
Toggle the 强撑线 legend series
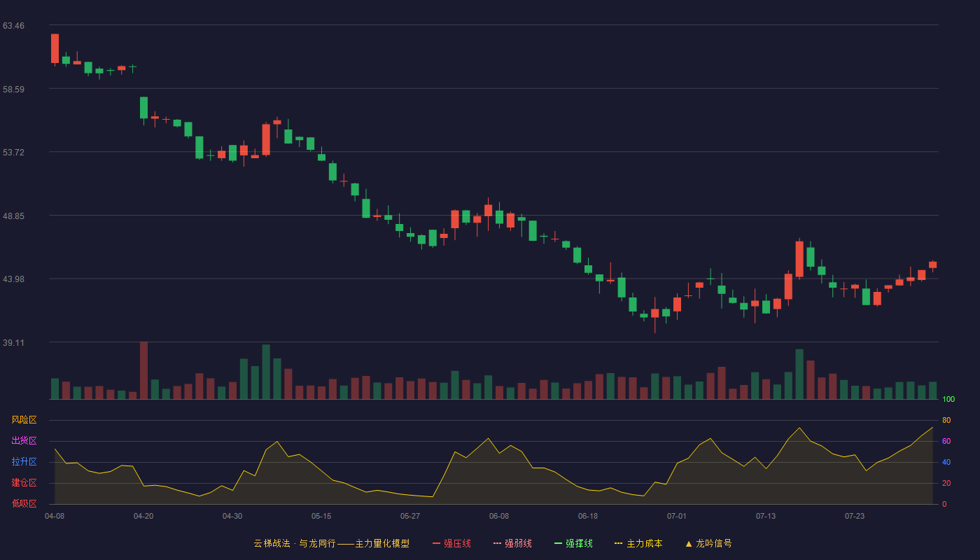[x=573, y=543]
